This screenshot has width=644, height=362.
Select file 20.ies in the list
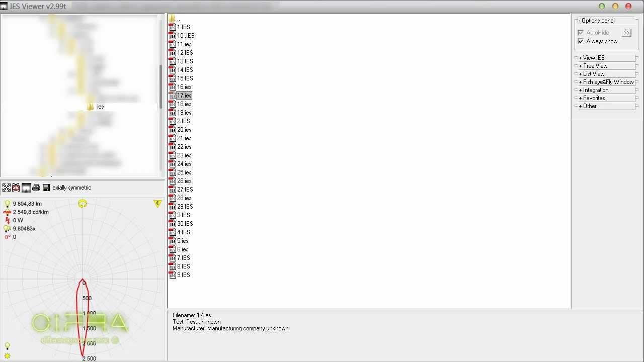[x=180, y=130]
